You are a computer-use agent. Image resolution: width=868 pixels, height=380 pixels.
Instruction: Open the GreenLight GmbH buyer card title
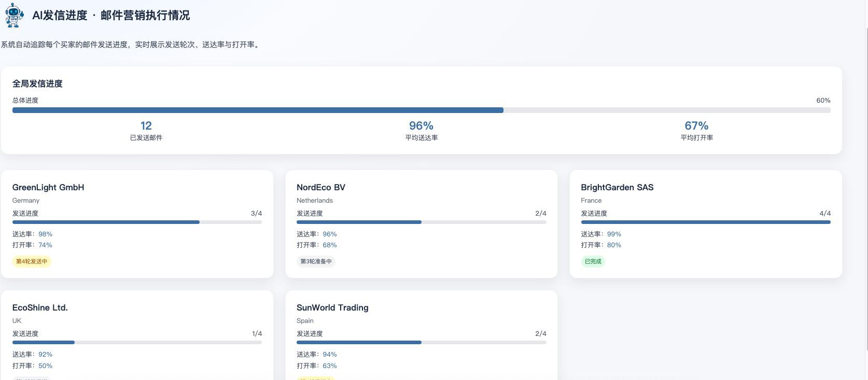(x=48, y=188)
